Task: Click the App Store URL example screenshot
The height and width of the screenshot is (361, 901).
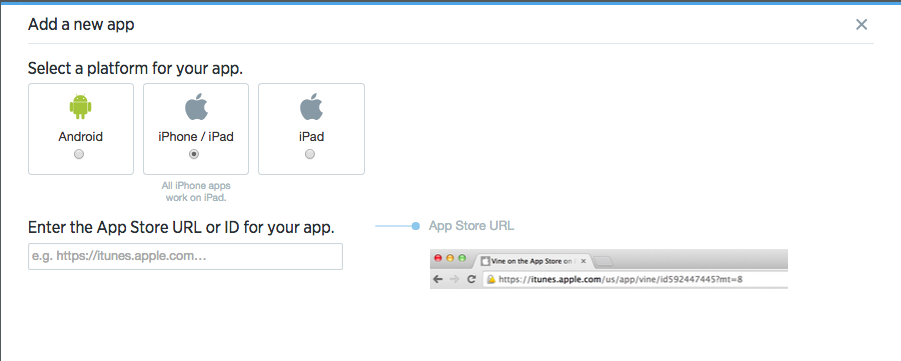Action: pyautogui.click(x=609, y=269)
